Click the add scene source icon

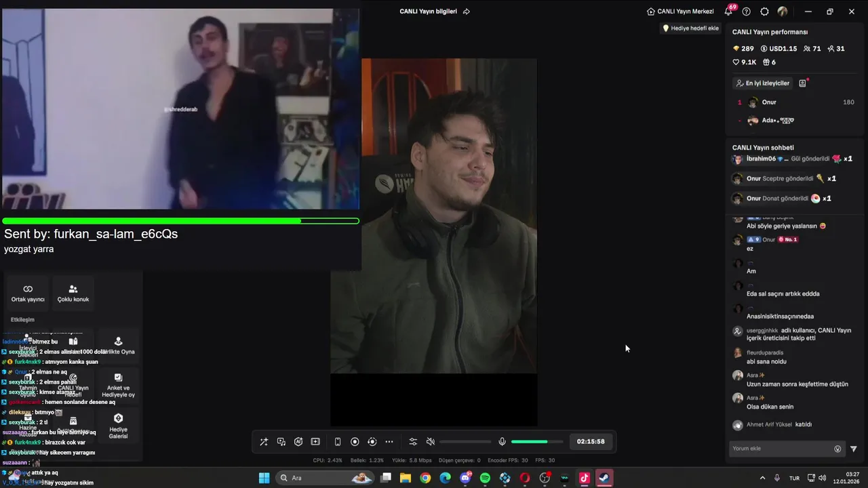[x=315, y=442]
